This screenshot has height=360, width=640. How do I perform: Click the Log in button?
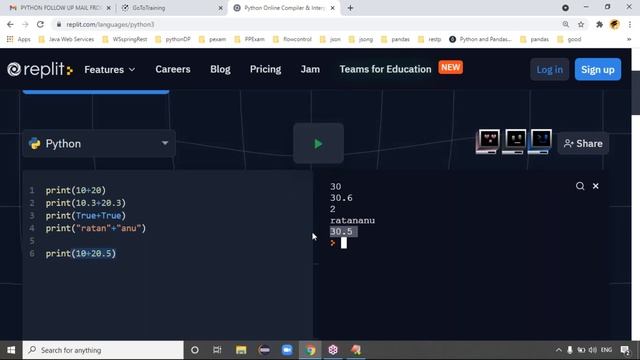[549, 69]
